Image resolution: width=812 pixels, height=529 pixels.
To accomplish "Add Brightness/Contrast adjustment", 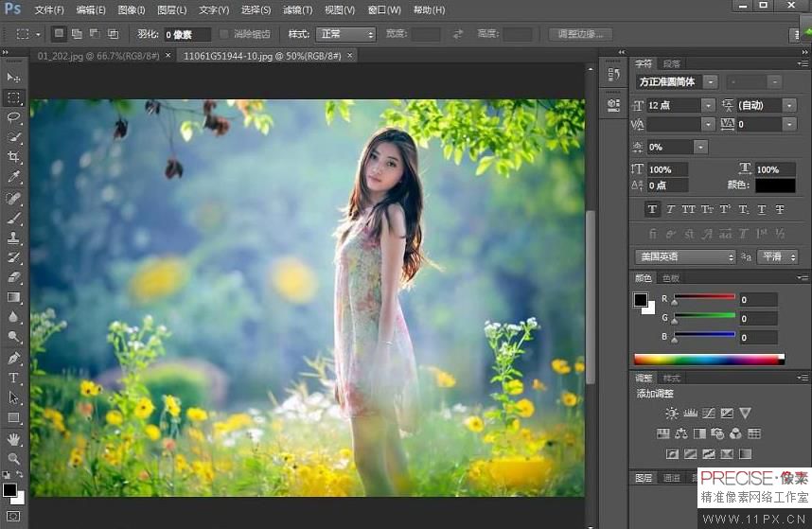I will pos(672,413).
